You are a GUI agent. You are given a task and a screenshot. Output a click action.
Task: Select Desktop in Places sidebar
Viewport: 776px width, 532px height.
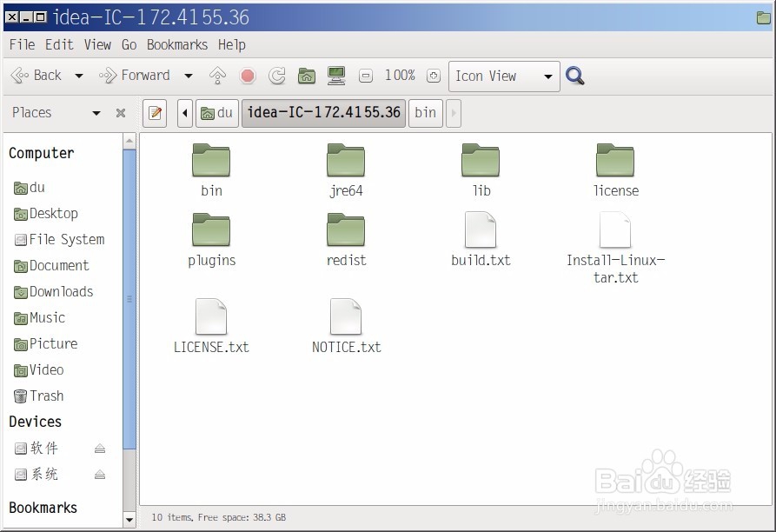[45, 214]
